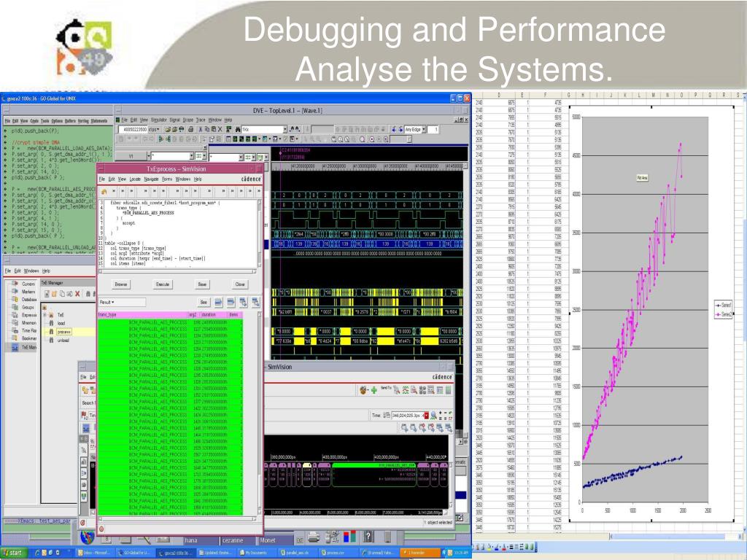The width and height of the screenshot is (747, 560).
Task: Click the blue next-edge arrow beside Any Edge
Action: [x=400, y=130]
